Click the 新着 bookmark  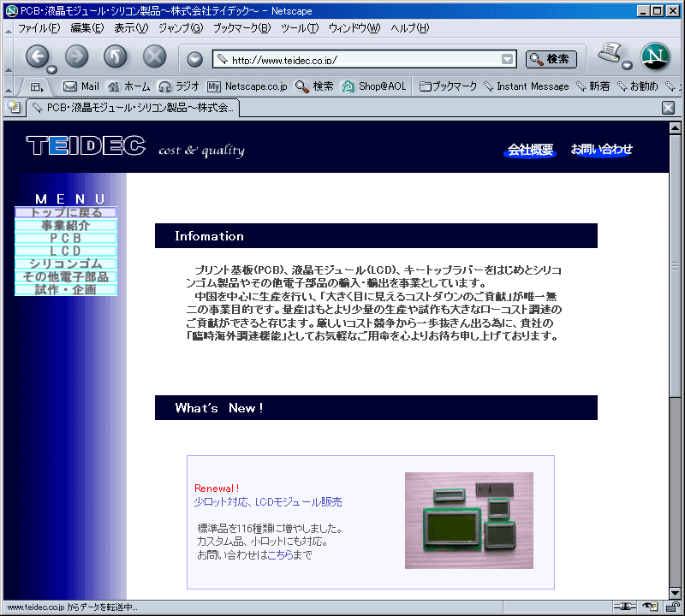pyautogui.click(x=593, y=86)
